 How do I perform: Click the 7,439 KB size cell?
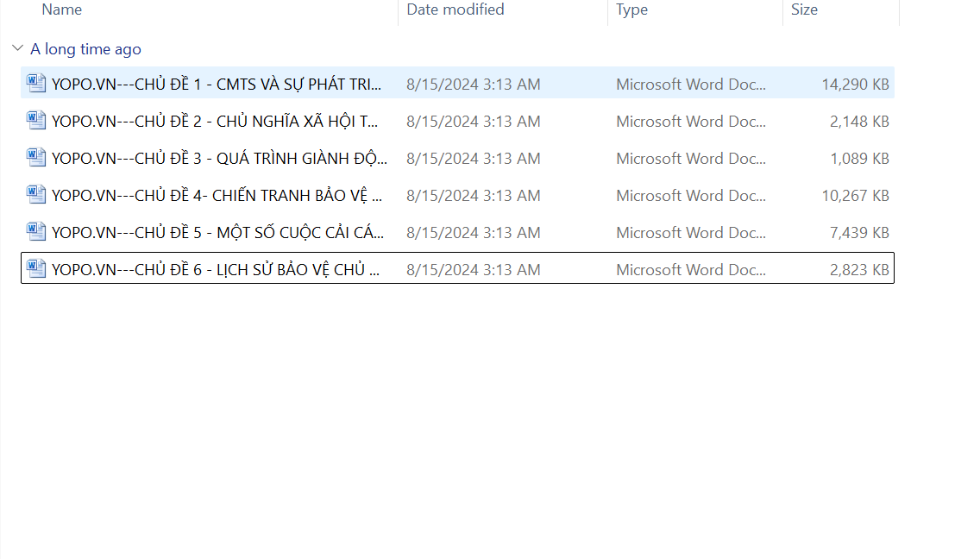(x=859, y=232)
